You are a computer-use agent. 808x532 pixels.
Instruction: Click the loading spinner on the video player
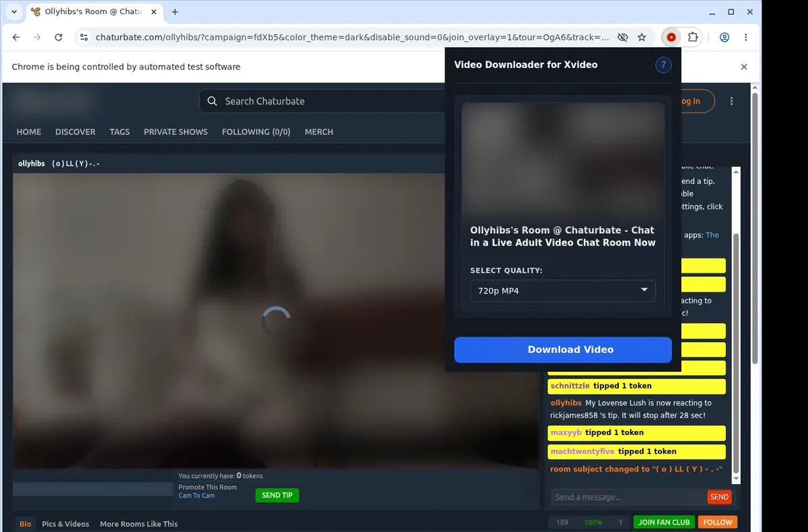275,321
